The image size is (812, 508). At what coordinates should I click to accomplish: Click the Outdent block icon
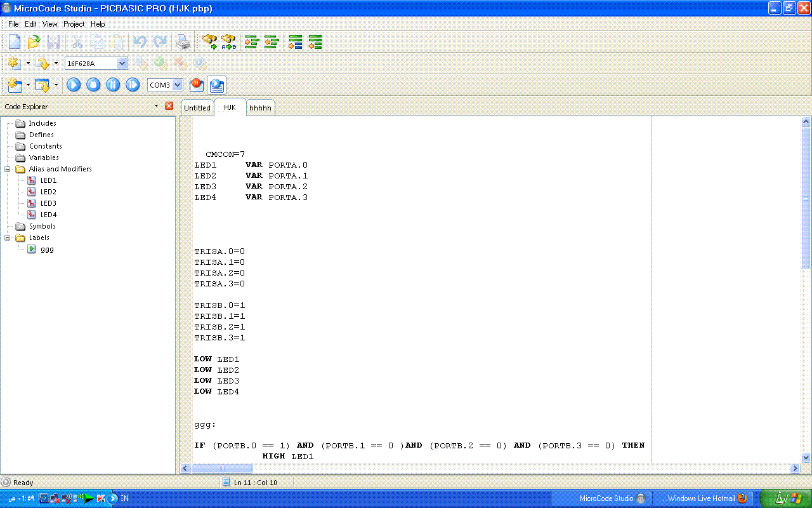pyautogui.click(x=272, y=43)
